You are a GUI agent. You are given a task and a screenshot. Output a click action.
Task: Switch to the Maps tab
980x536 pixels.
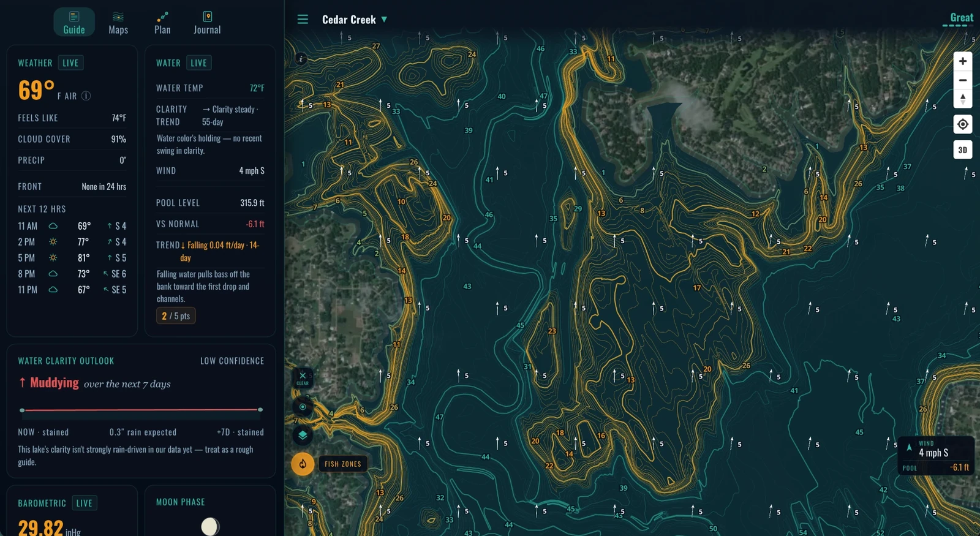118,22
